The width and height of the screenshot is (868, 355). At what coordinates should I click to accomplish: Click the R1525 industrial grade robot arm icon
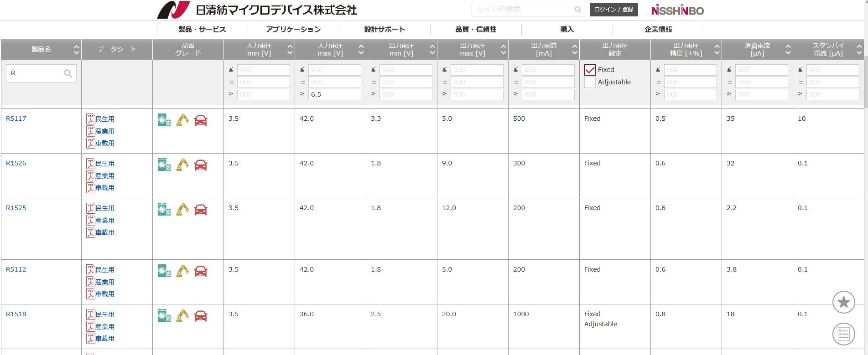(x=182, y=210)
